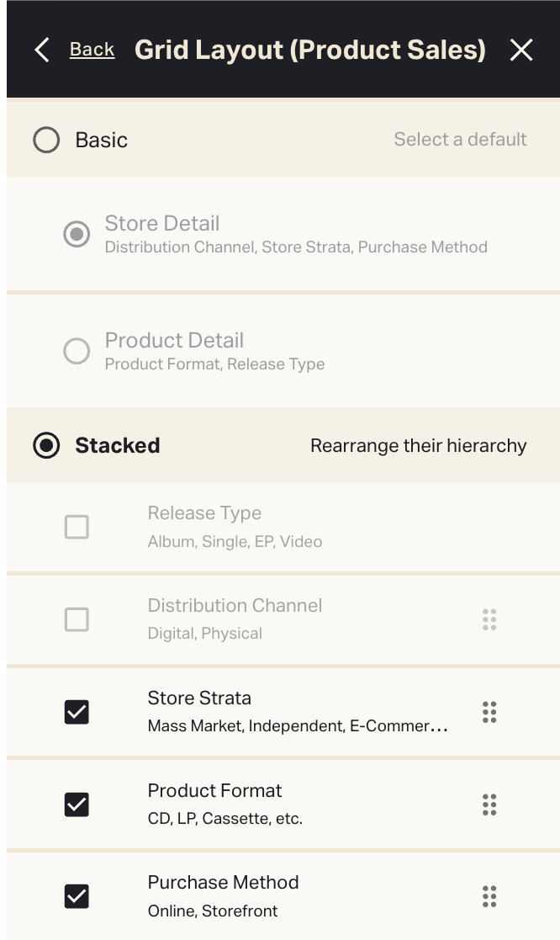Grab the Distribution Channel drag handle

489,620
